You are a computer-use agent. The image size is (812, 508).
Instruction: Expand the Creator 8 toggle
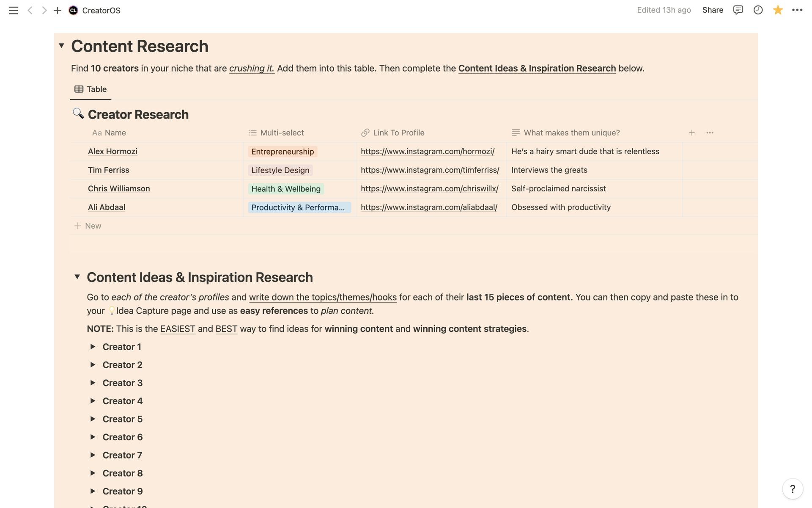pyautogui.click(x=93, y=473)
